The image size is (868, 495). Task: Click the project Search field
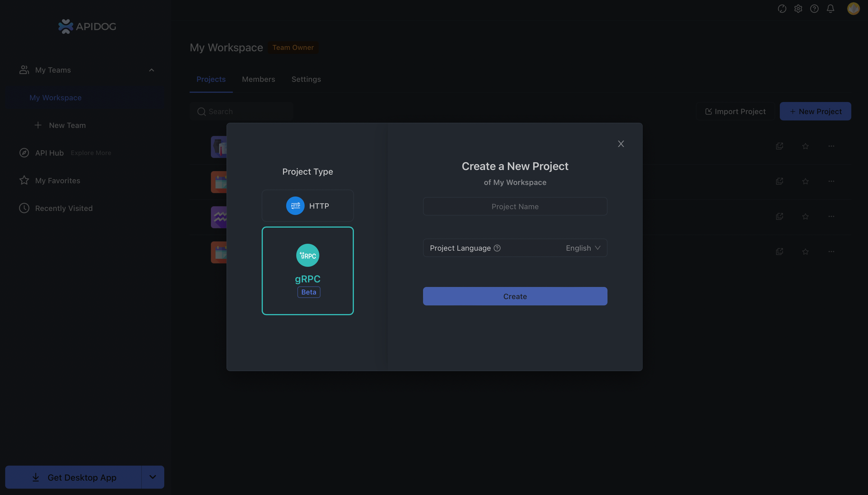click(x=241, y=112)
